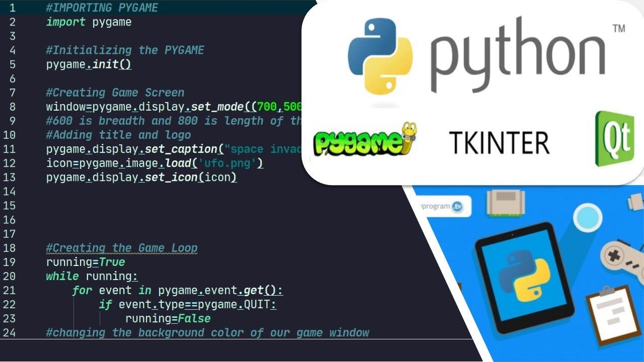Viewport: 644px width, 362px height.
Task: Click the 'import pygame' code line
Action: tap(89, 22)
